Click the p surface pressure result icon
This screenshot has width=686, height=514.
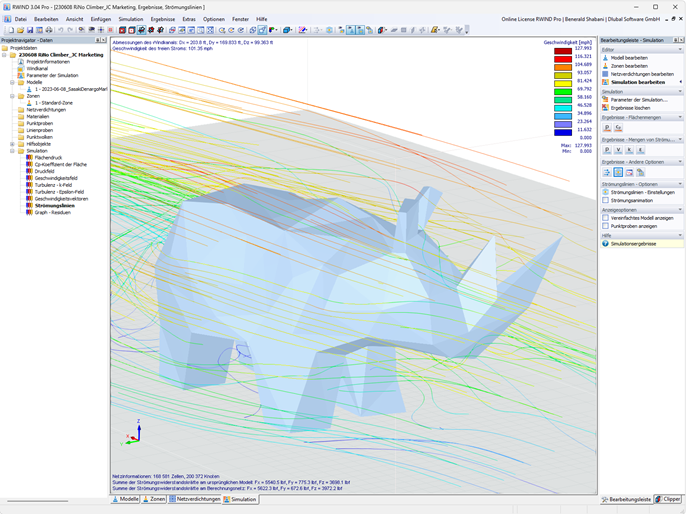607,127
